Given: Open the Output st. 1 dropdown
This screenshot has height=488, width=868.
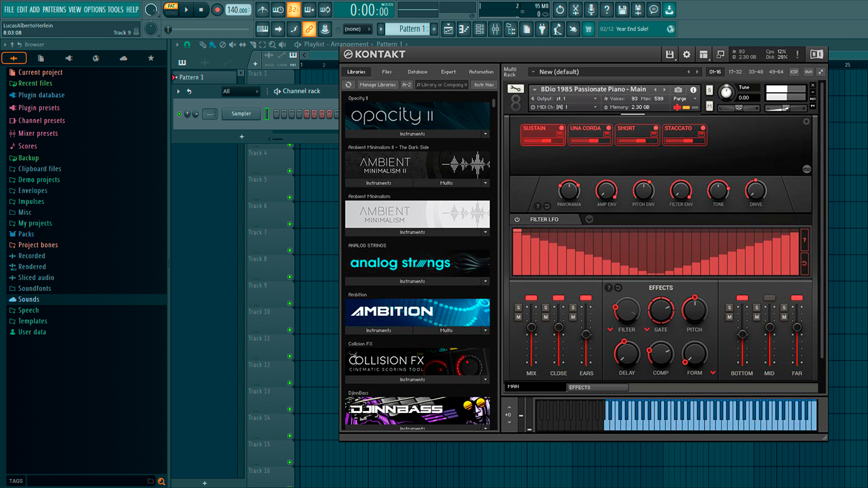Looking at the screenshot, I should (566, 98).
